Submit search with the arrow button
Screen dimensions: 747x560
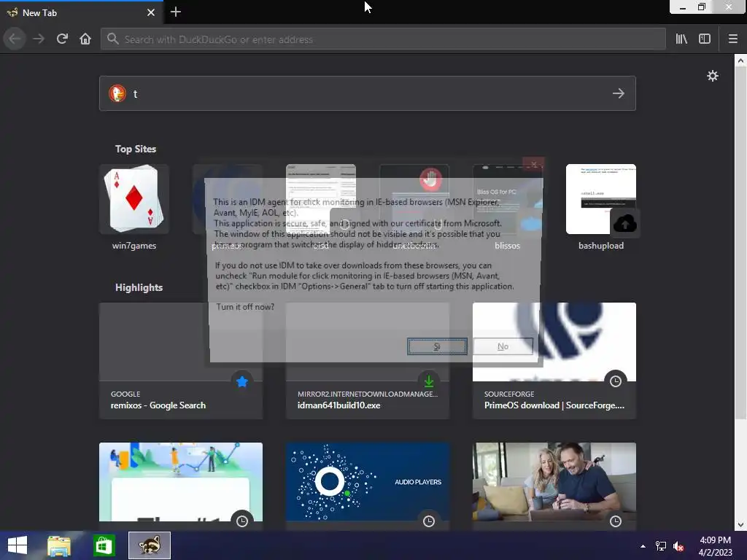click(x=619, y=93)
